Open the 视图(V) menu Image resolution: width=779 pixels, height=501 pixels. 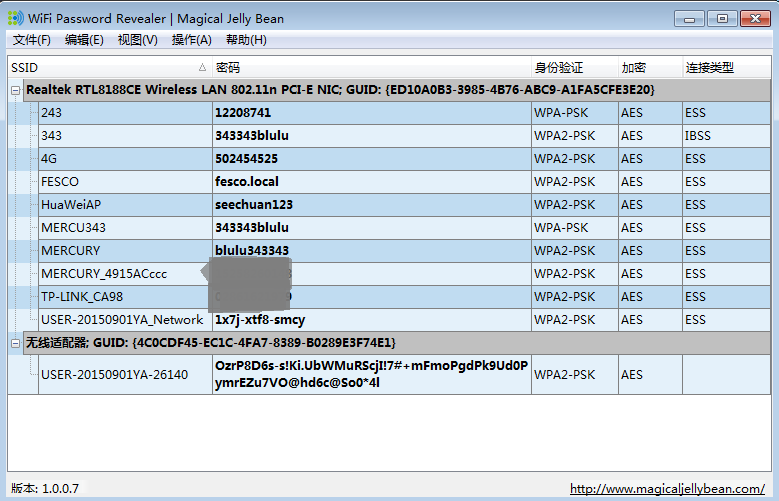tap(138, 40)
